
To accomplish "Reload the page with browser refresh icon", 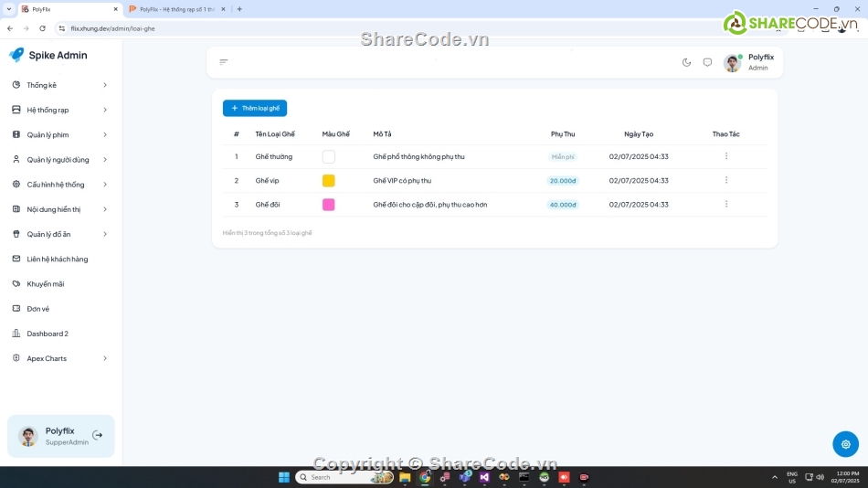I will tap(43, 28).
